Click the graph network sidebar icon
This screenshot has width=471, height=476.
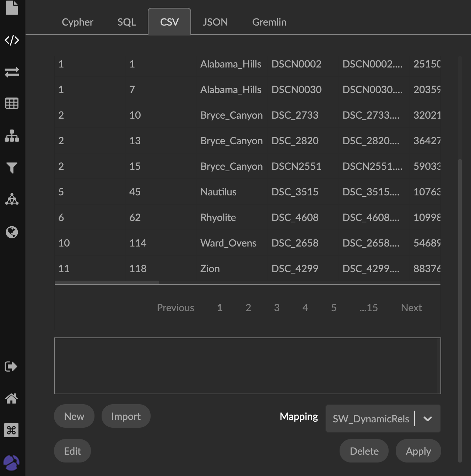coord(12,199)
